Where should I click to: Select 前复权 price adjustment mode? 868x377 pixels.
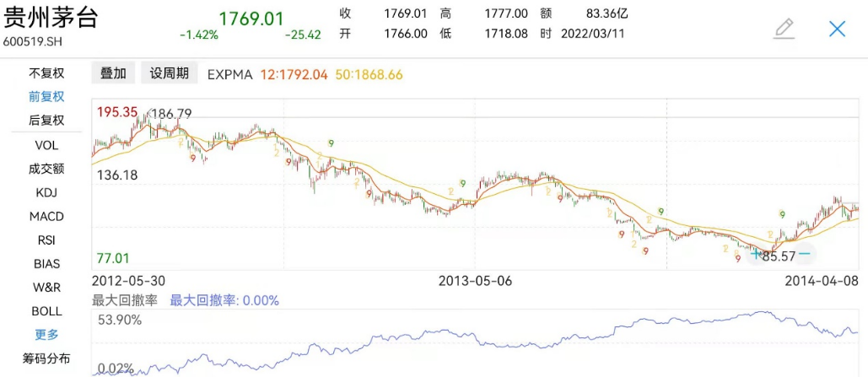tap(46, 97)
